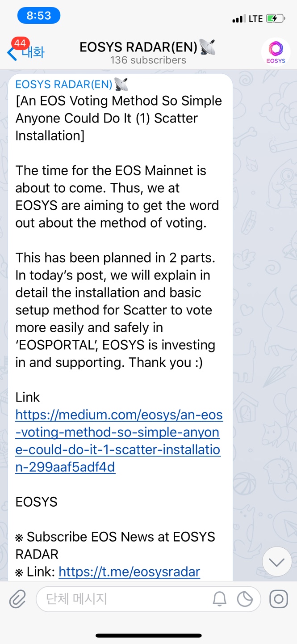
Task: Tap the message bubble body text
Action: 116,266
